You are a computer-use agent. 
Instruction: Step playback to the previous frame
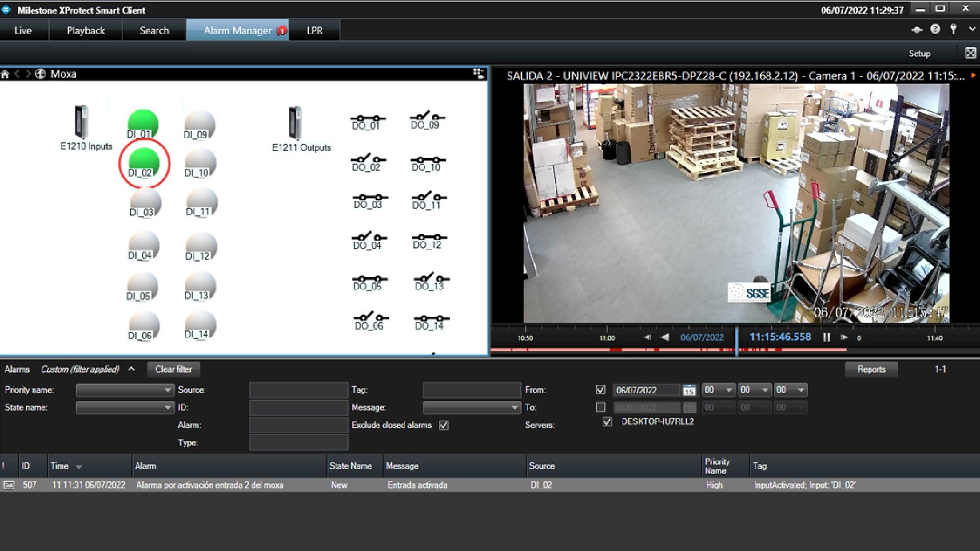647,337
